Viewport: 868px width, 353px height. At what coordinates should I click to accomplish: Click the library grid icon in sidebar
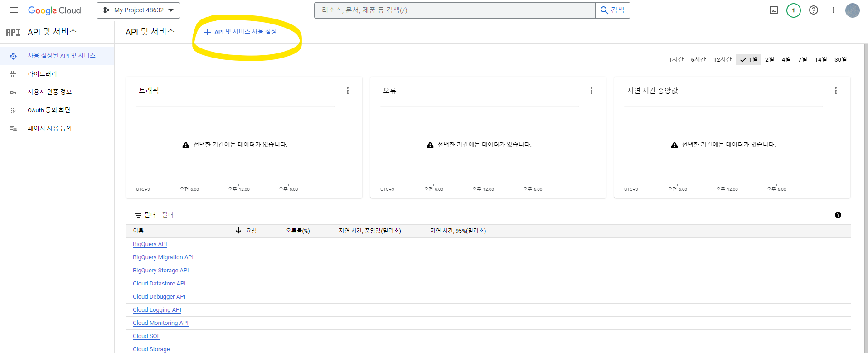click(13, 74)
